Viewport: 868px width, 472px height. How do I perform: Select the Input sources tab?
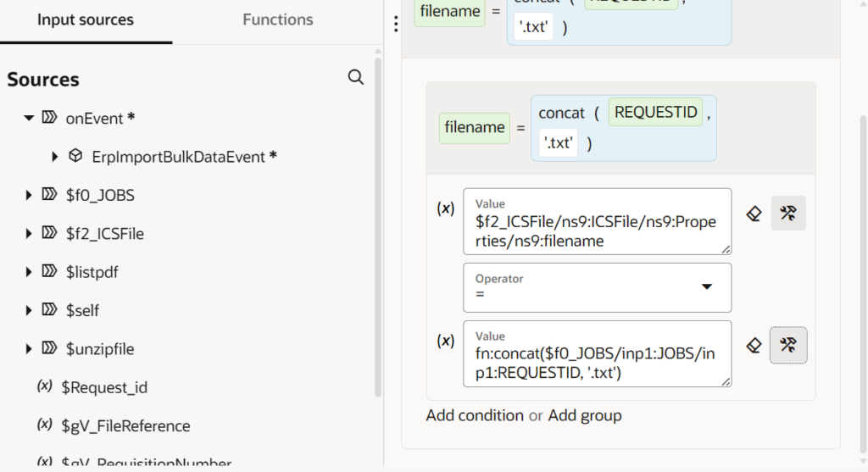pos(85,20)
